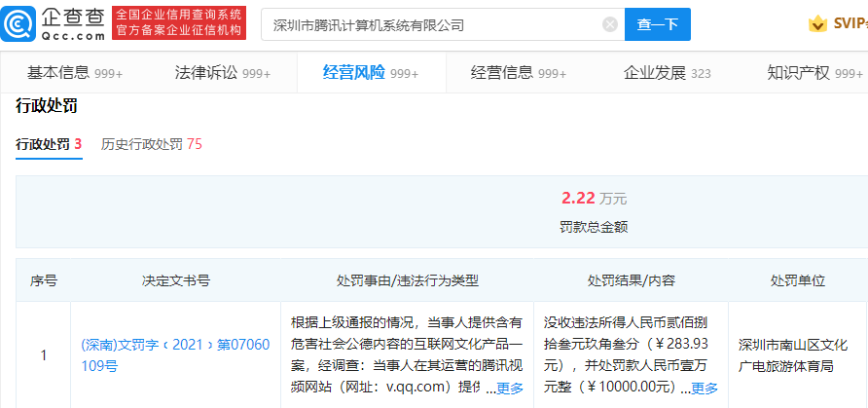Switch to 历史行政处罚 75 sub-tab
Screen dimensions: 868x408
pyautogui.click(x=151, y=144)
